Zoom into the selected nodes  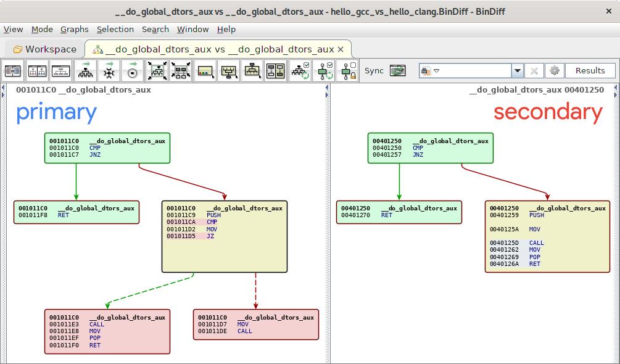(x=181, y=70)
